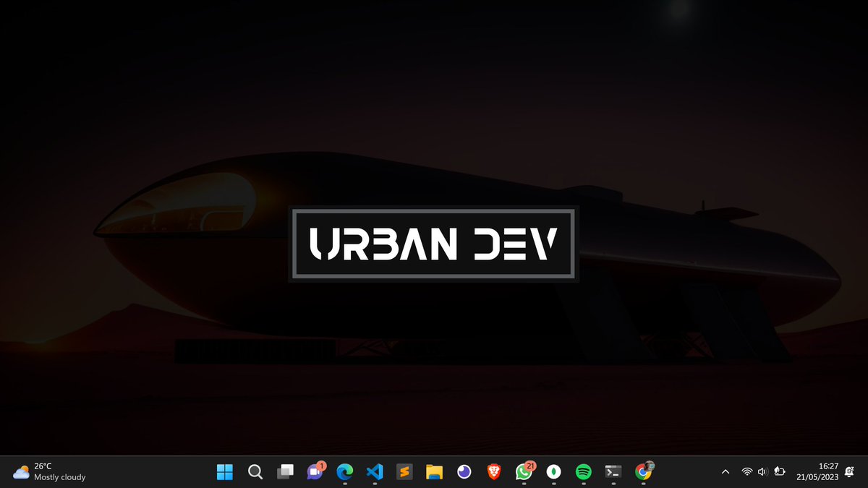Show hidden system tray icons
The width and height of the screenshot is (868, 488).
click(726, 472)
